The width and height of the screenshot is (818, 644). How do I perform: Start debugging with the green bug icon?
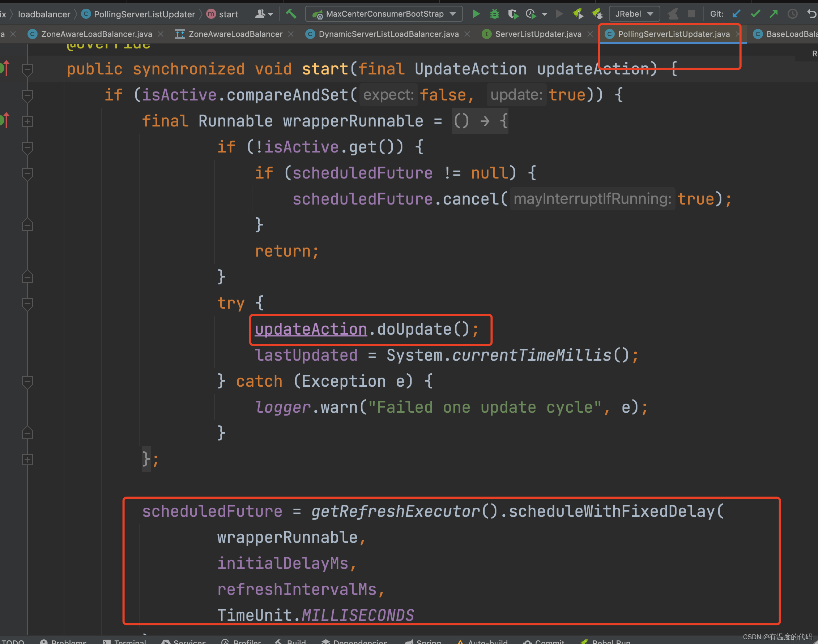click(494, 14)
